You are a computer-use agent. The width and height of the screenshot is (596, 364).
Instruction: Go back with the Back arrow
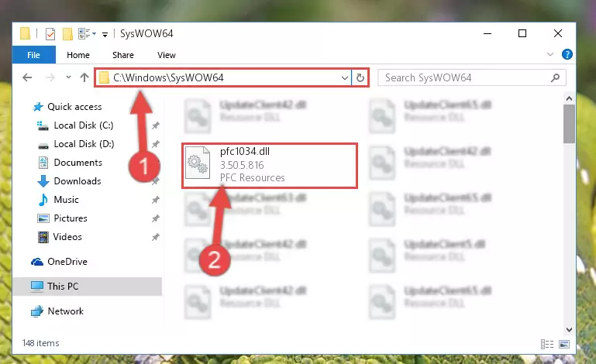tap(27, 78)
